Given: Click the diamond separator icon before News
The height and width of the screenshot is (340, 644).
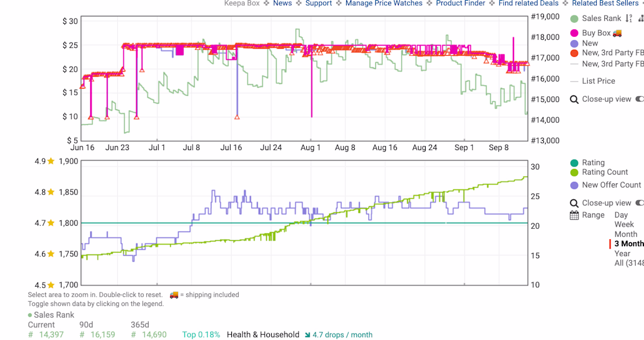Looking at the screenshot, I should (x=266, y=4).
